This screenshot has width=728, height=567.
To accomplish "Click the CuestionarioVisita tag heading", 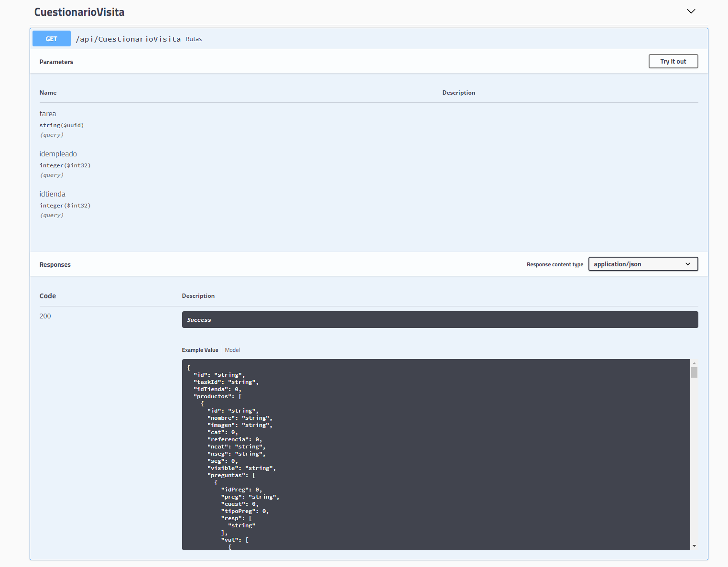I will (x=79, y=12).
